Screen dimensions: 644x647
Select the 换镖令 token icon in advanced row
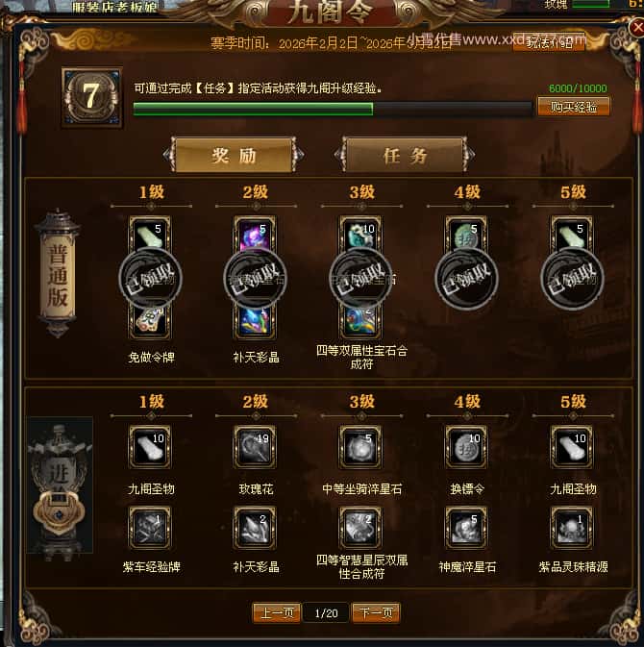point(466,447)
